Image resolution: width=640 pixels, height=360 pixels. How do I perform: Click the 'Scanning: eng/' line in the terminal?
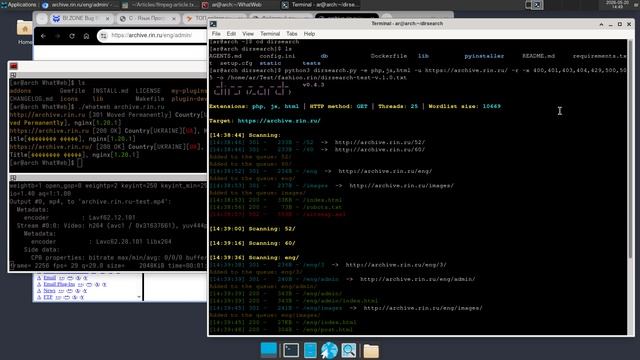[254, 258]
